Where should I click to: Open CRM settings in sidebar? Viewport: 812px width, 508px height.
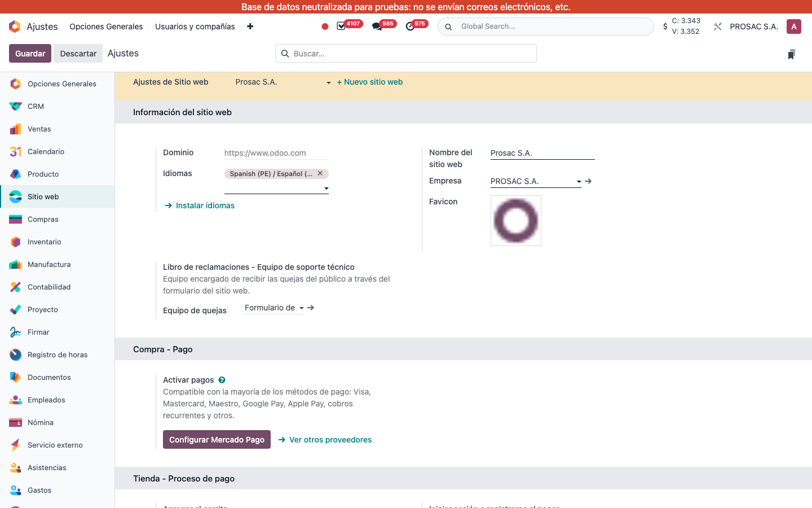pyautogui.click(x=58, y=106)
